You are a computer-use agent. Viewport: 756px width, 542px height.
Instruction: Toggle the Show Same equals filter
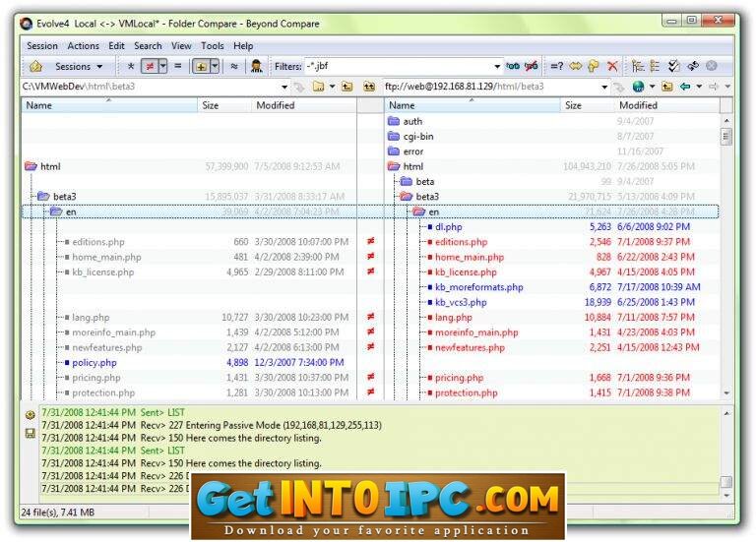[178, 66]
